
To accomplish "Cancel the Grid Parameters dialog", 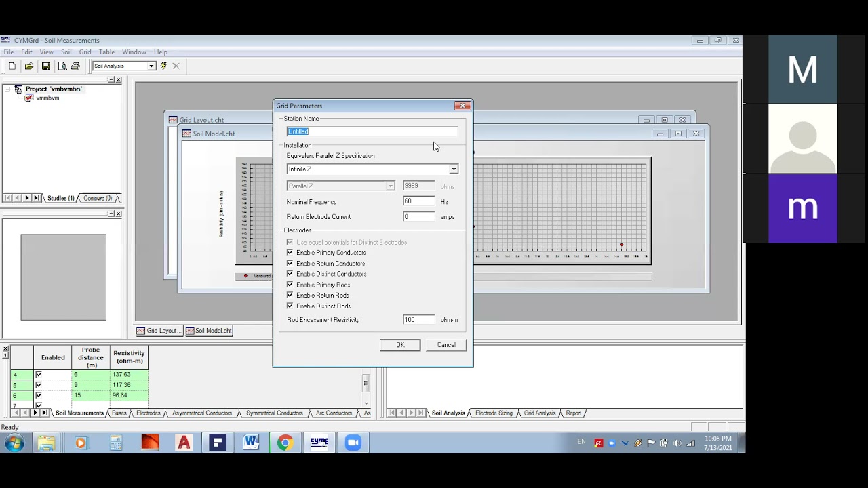I will (x=446, y=345).
